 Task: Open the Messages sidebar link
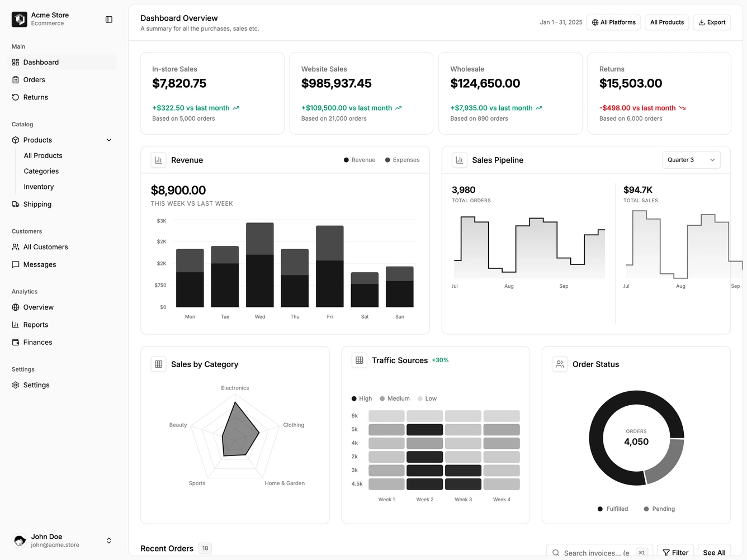point(62,264)
